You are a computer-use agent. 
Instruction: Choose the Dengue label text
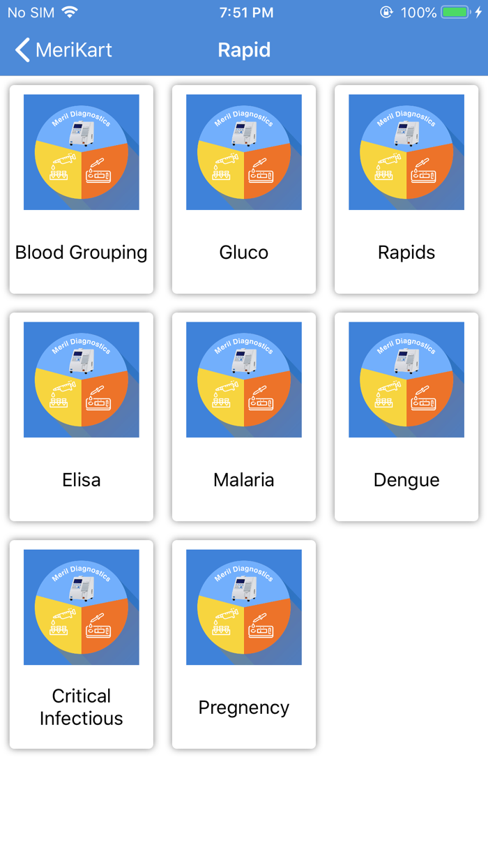[x=406, y=480]
